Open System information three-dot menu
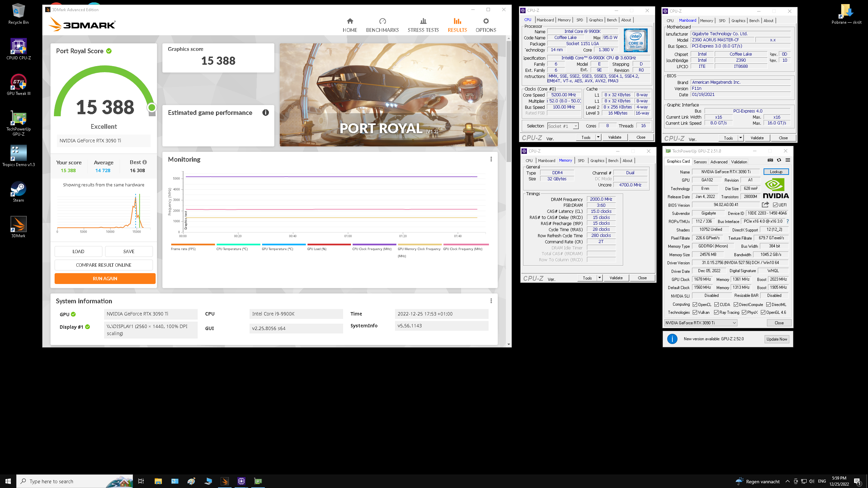Screen dimensions: 868x488 coord(491,301)
